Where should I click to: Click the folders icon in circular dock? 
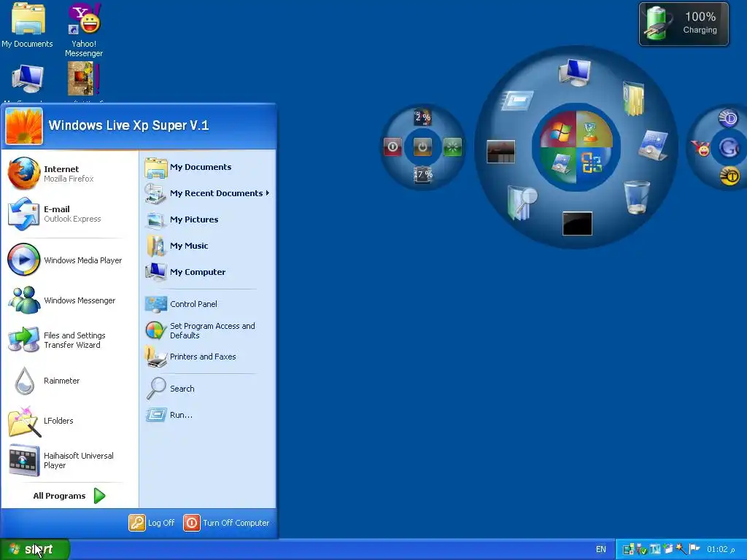634,98
